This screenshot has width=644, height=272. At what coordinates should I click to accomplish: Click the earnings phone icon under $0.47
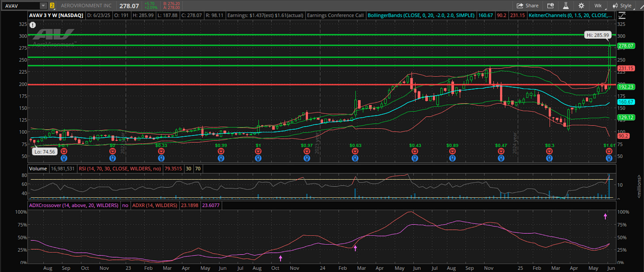point(501,151)
